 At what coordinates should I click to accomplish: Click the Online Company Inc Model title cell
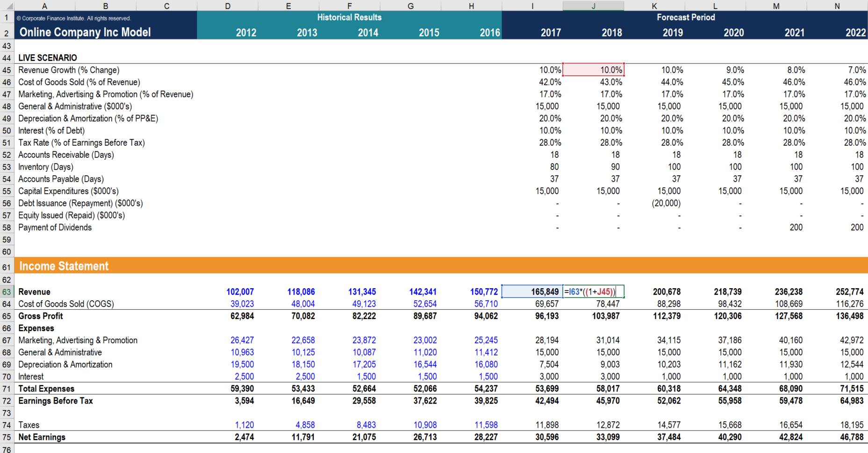click(x=84, y=32)
